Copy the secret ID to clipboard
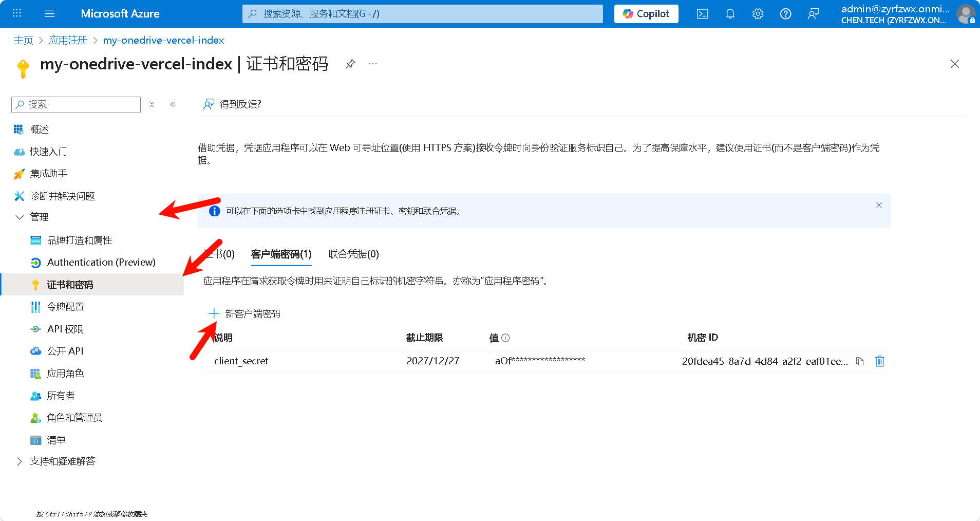Screen dimensions: 980x521 [x=860, y=361]
